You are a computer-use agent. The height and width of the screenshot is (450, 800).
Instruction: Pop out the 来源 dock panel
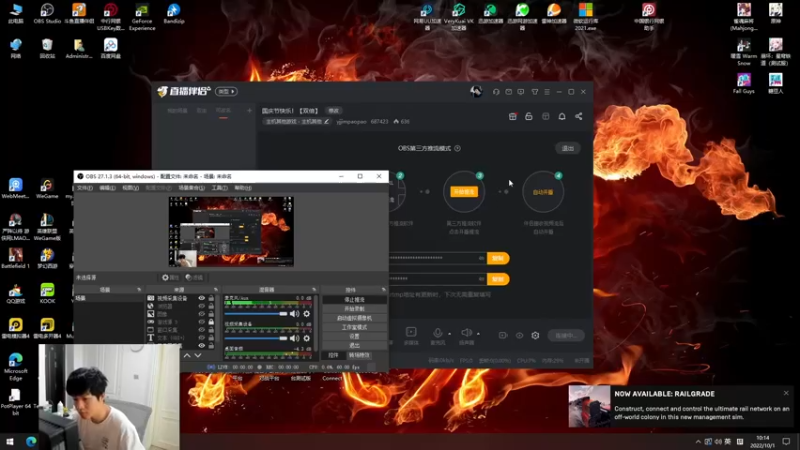216,290
